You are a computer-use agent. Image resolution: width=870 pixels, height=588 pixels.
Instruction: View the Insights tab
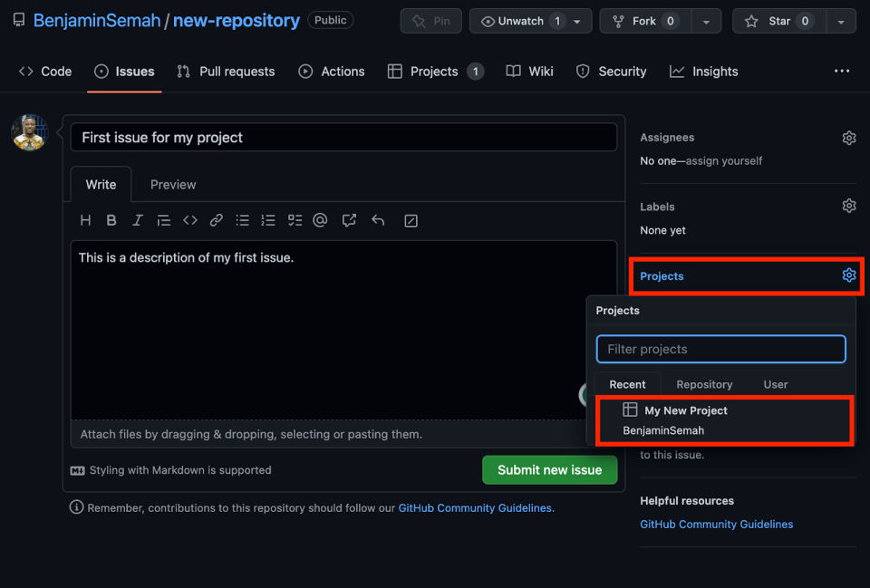coord(704,72)
